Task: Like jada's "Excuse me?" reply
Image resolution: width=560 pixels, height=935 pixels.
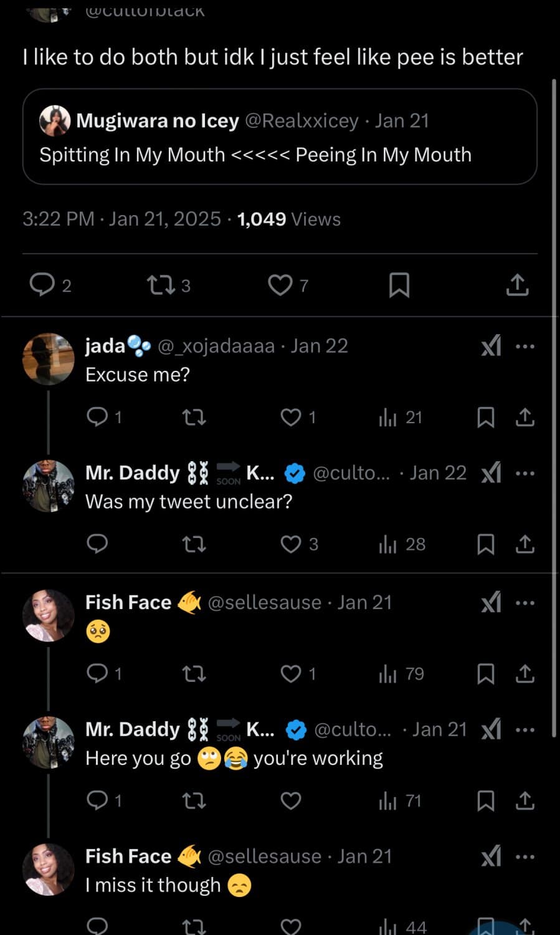Action: point(291,417)
